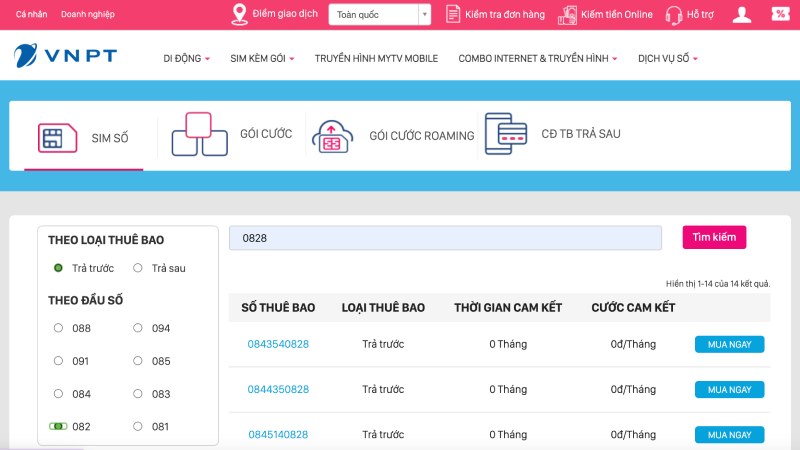Click the percent promotions icon

click(x=780, y=14)
